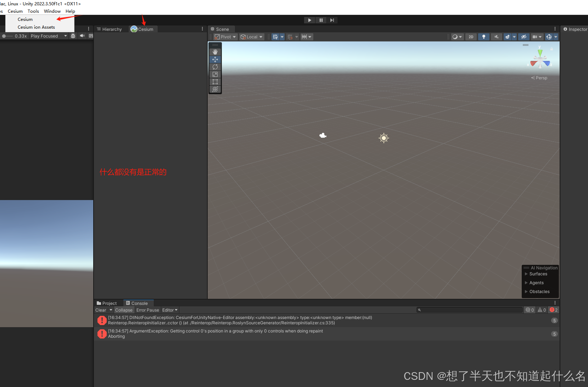
Task: Open the draw mode shading dropdown
Action: tap(457, 37)
